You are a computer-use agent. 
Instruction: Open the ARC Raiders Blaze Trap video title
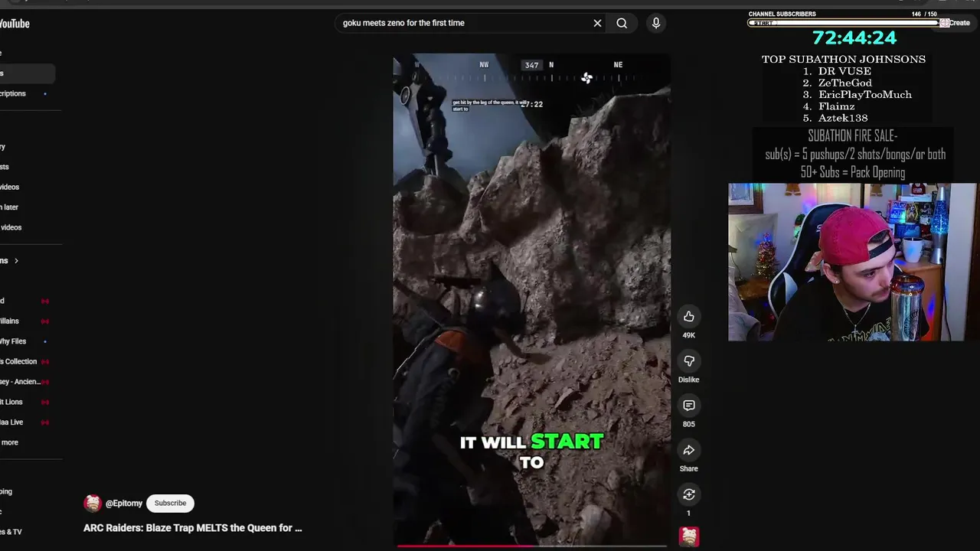(193, 528)
